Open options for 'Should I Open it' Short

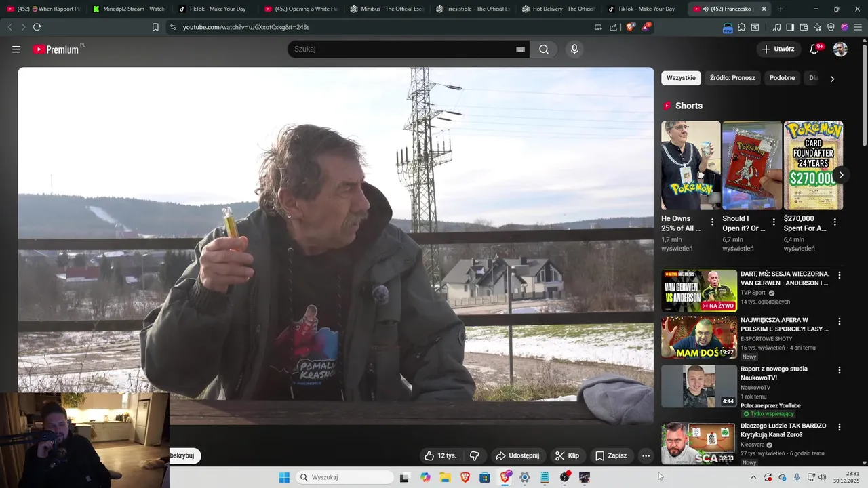click(774, 222)
